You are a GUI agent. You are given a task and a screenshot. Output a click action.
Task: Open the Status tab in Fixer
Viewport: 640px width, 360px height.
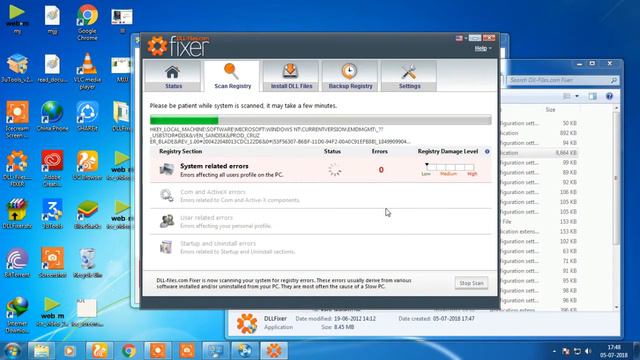point(173,76)
